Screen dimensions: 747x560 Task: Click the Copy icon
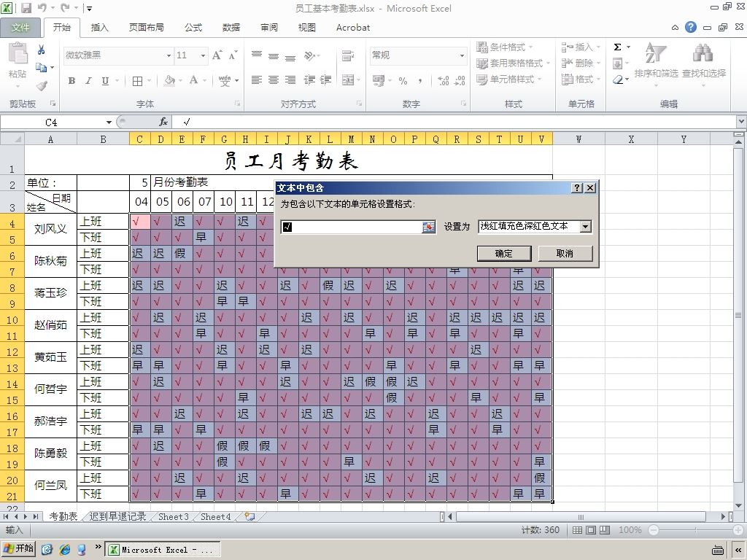[42, 68]
